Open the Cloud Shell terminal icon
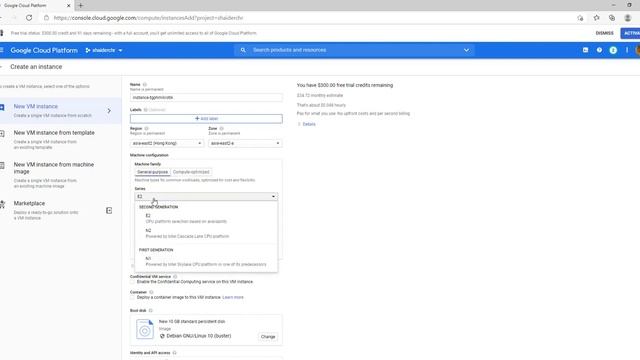 (585, 50)
